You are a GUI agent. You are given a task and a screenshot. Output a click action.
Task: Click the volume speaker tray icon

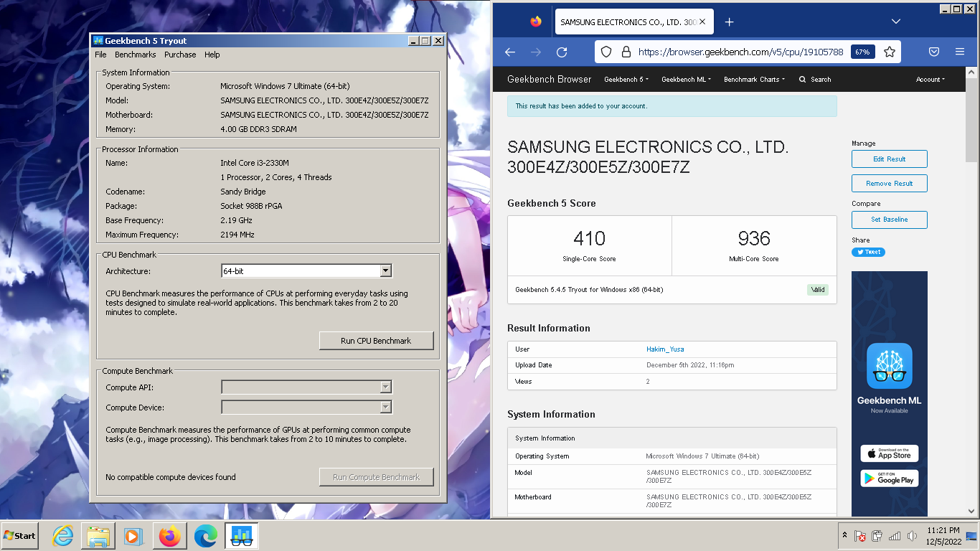coord(912,535)
